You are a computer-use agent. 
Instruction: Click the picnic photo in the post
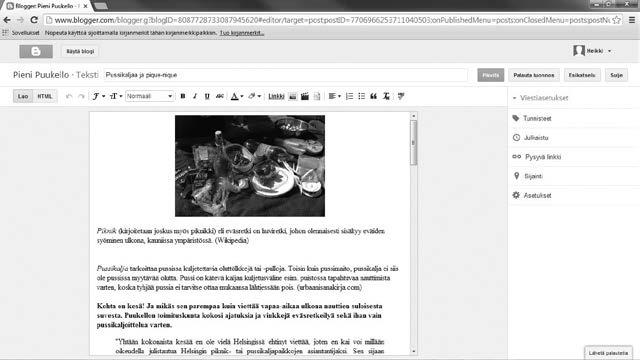click(x=250, y=166)
